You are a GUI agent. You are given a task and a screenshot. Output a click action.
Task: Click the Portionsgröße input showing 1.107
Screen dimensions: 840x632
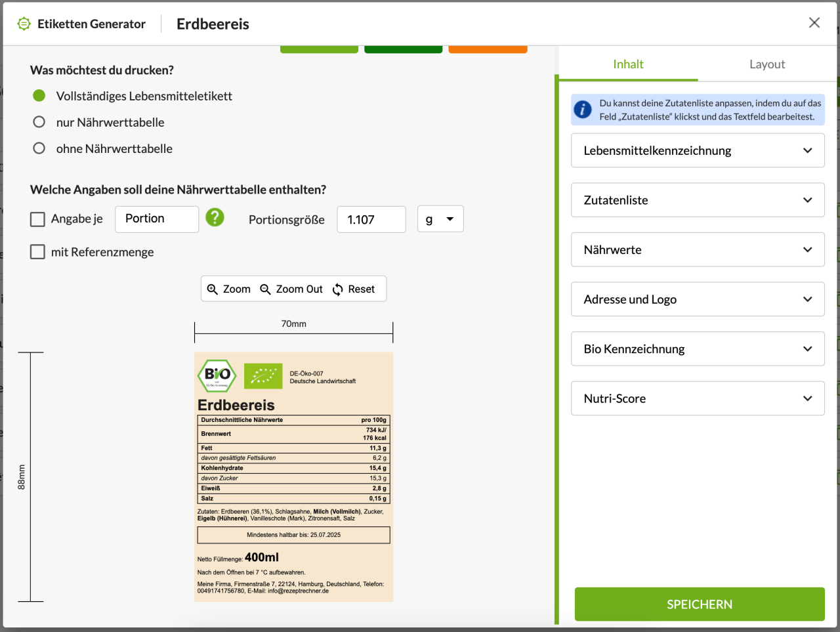(371, 219)
